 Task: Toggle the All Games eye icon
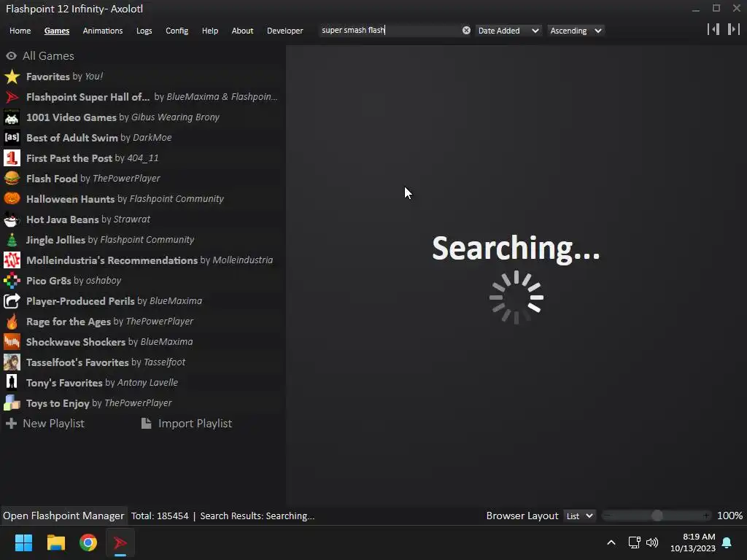11,56
